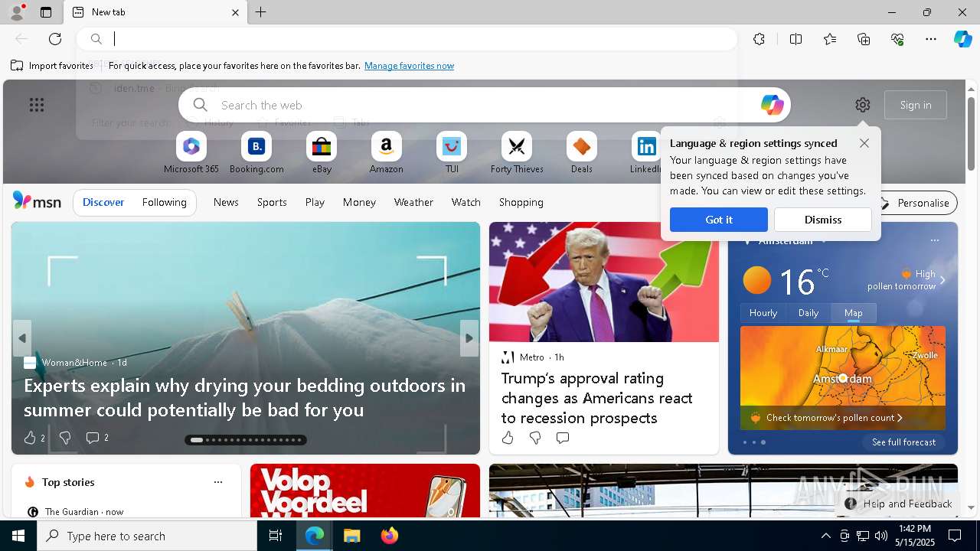Select the Following tab
The height and width of the screenshot is (551, 980).
click(164, 202)
